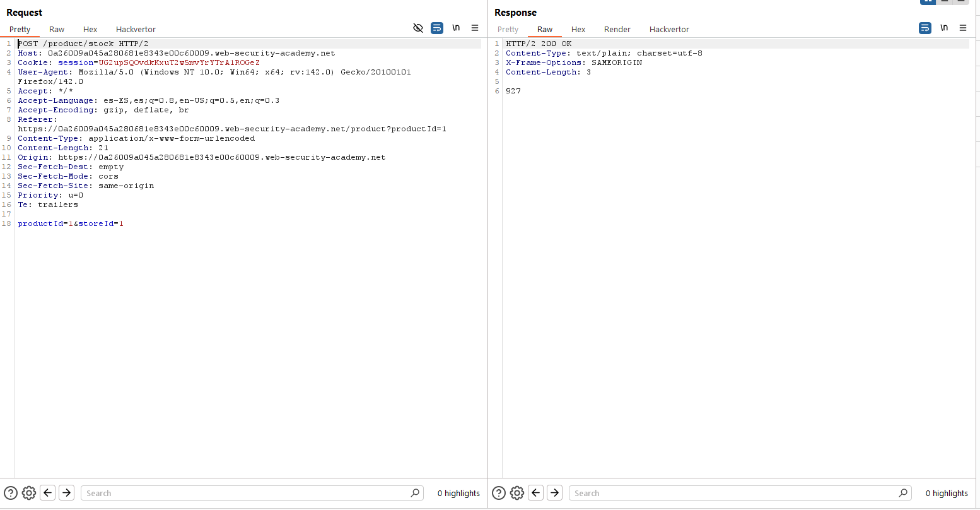Go to next search match in Response
The image size is (980, 510).
coord(554,493)
